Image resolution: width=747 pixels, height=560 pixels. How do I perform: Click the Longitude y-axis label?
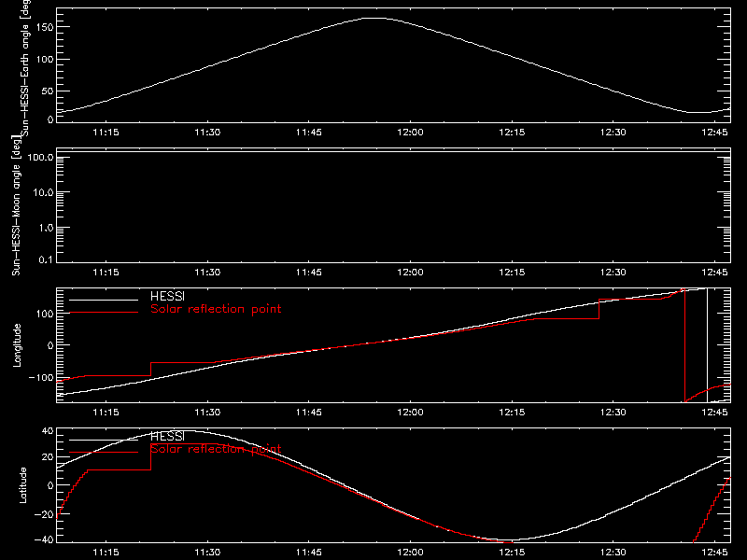pyautogui.click(x=17, y=345)
